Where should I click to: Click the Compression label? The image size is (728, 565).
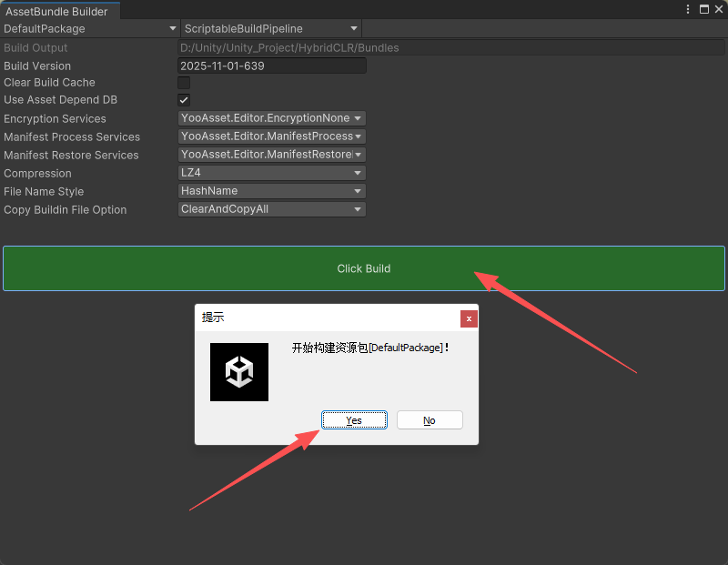37,173
